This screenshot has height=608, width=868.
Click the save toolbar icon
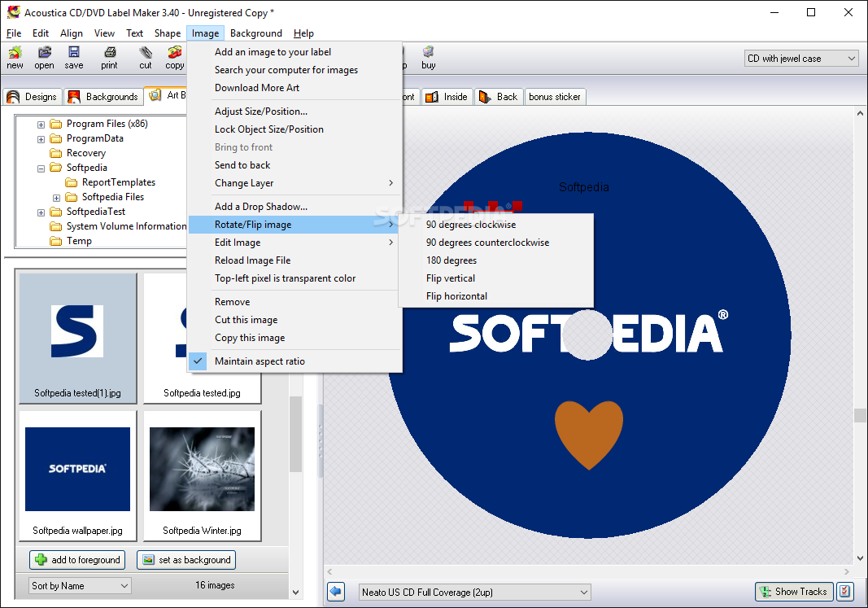pos(74,58)
